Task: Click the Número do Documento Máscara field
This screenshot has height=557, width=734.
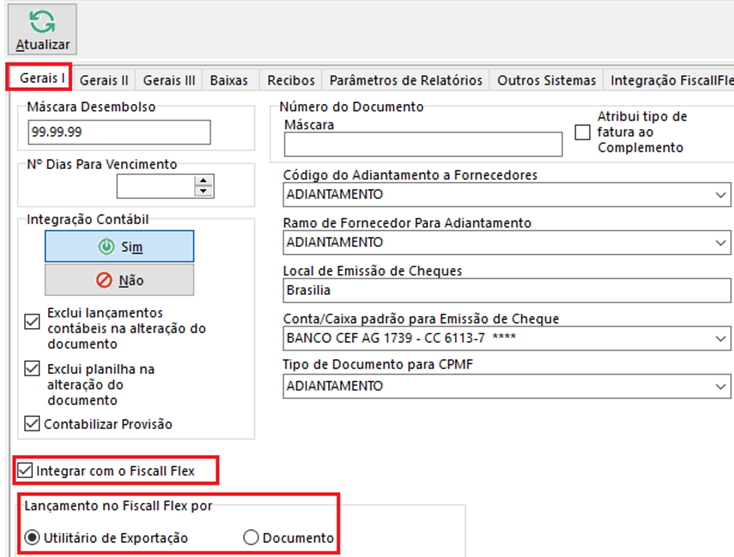Action: [423, 144]
